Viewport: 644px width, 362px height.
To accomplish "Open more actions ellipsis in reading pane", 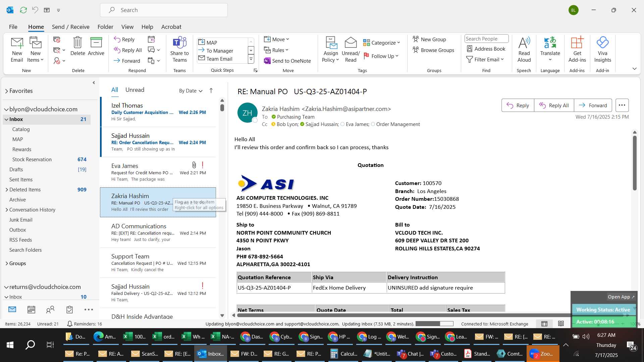I will click(x=622, y=105).
